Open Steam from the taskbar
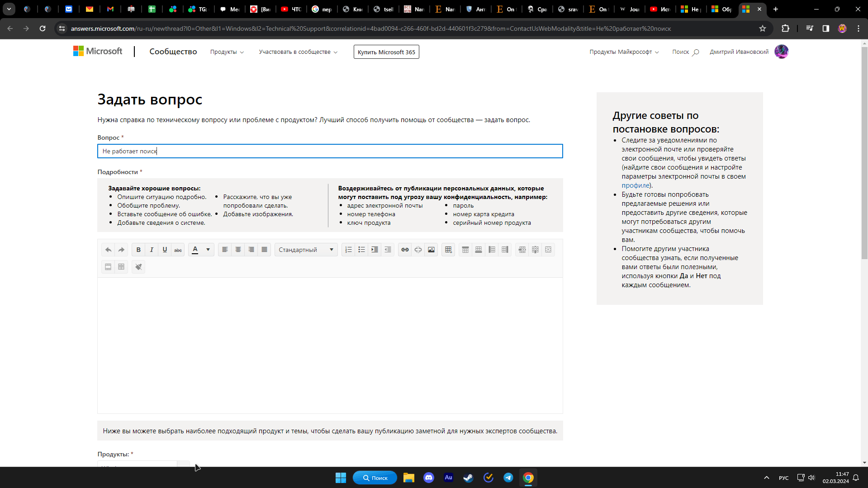 point(468,478)
